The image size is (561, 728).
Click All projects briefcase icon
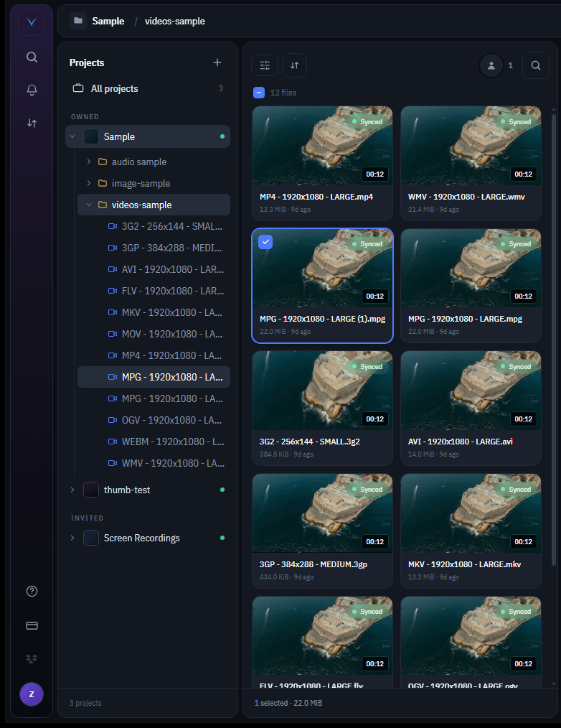[x=78, y=88]
